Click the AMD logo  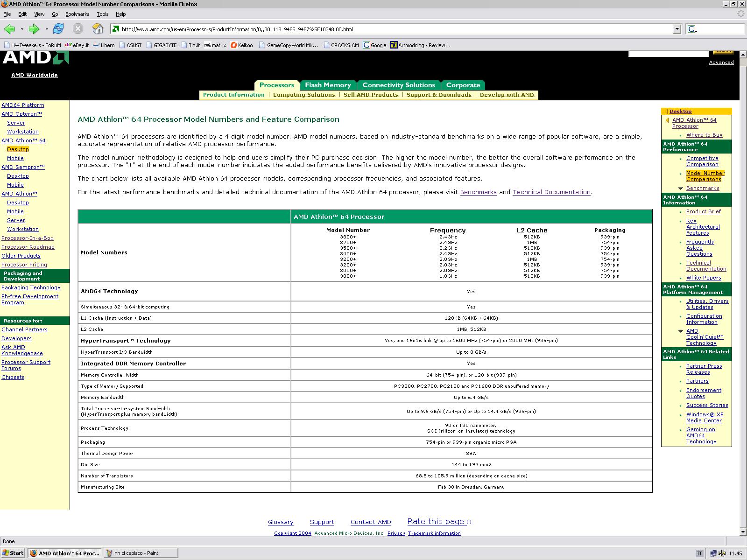coord(36,57)
